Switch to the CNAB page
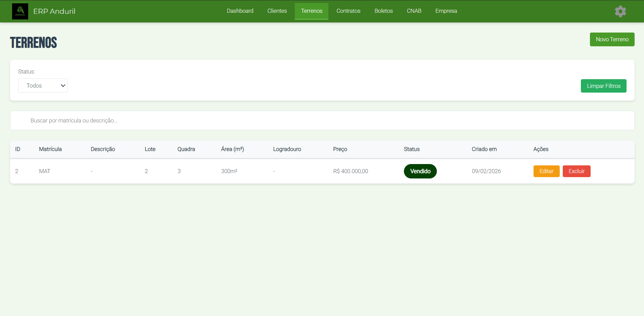Screen dimensions: 644x316 point(414,11)
